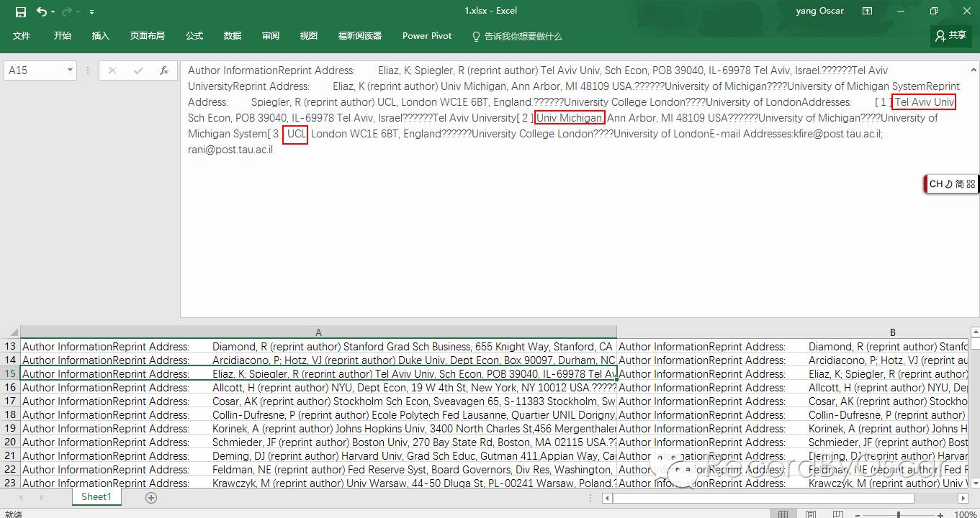
Task: Switch to Page Layout view
Action: pos(811,514)
